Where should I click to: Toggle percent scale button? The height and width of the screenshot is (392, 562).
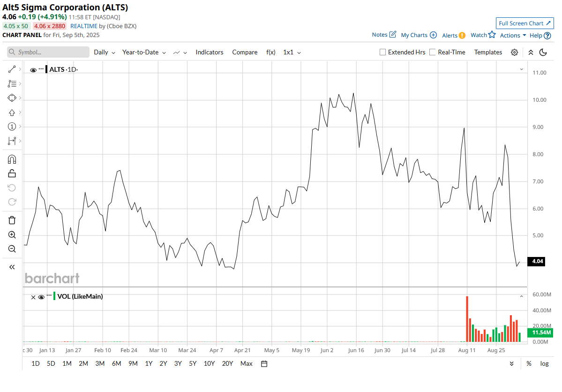pos(529,364)
